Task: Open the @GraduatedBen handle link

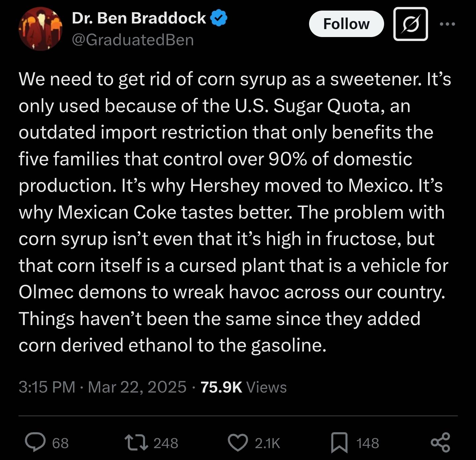Action: click(133, 40)
